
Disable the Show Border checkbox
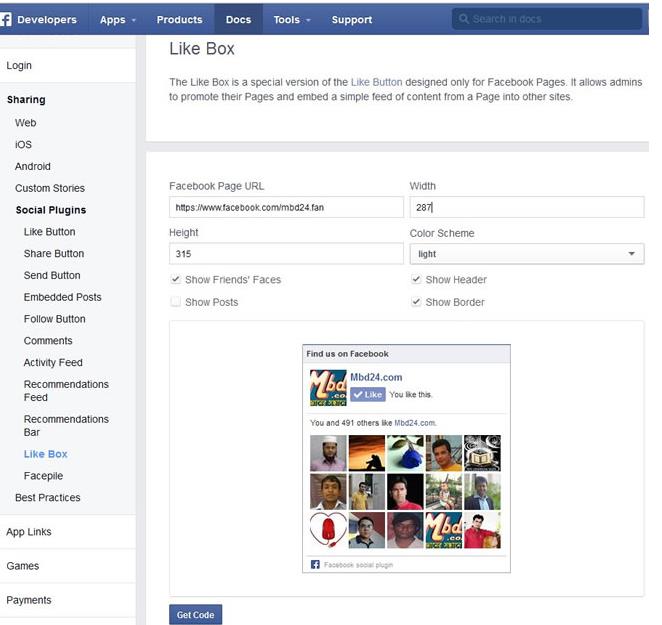(416, 302)
